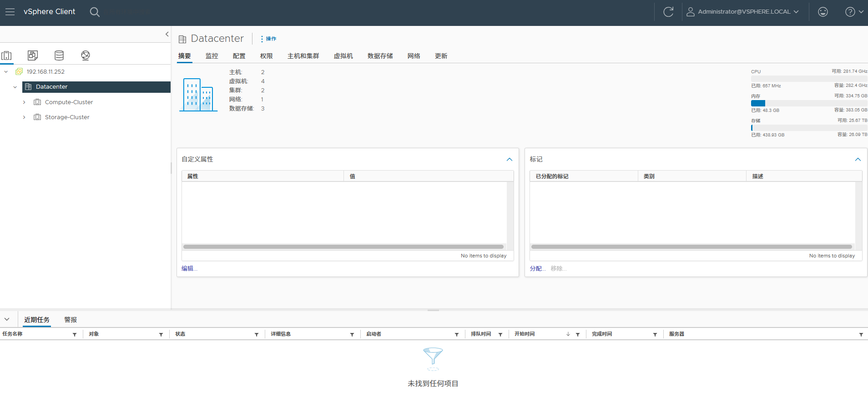Switch to the 权限 tab

tap(267, 56)
